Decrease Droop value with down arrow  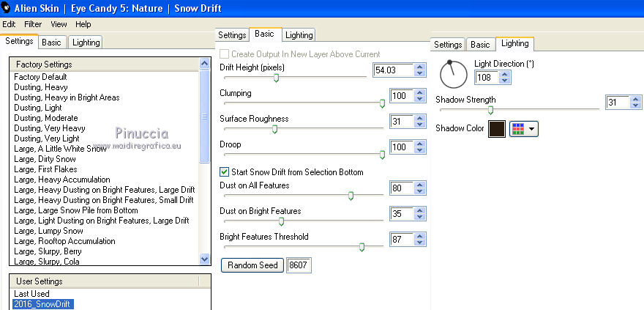point(419,151)
